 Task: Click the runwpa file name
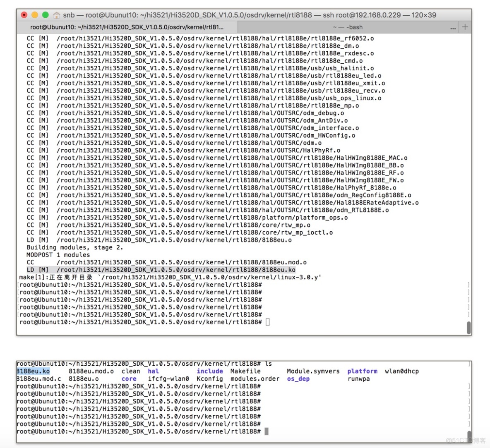[x=358, y=379]
